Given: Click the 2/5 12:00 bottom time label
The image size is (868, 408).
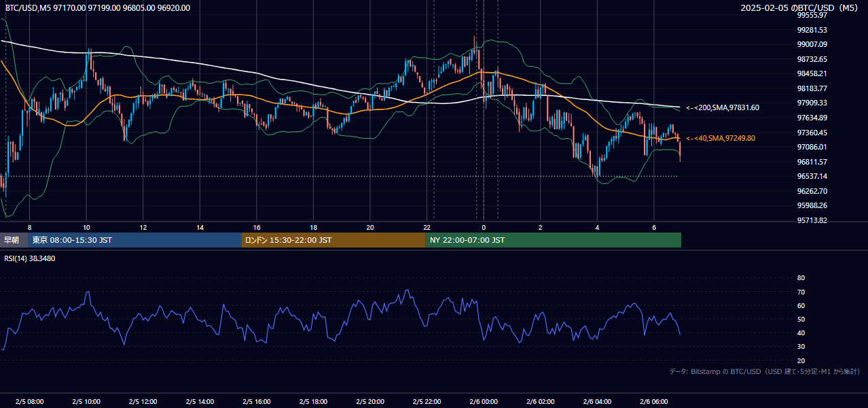Looking at the screenshot, I should [143, 402].
